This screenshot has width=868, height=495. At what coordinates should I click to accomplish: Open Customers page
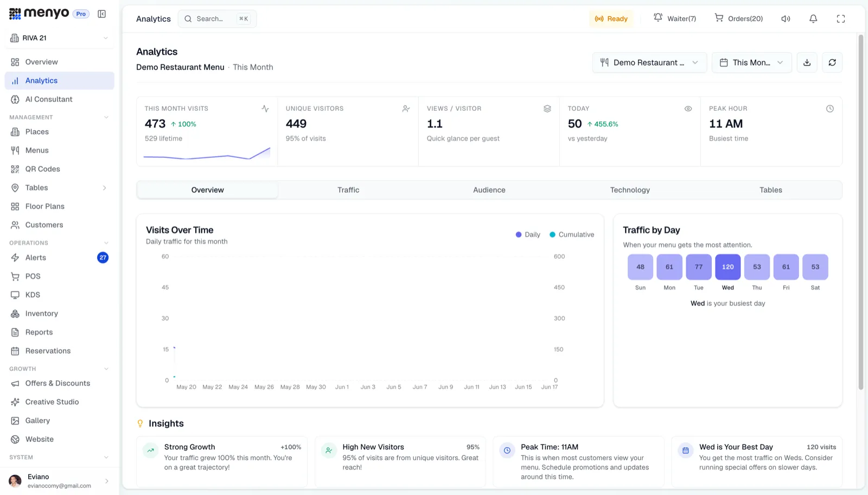pyautogui.click(x=60, y=225)
